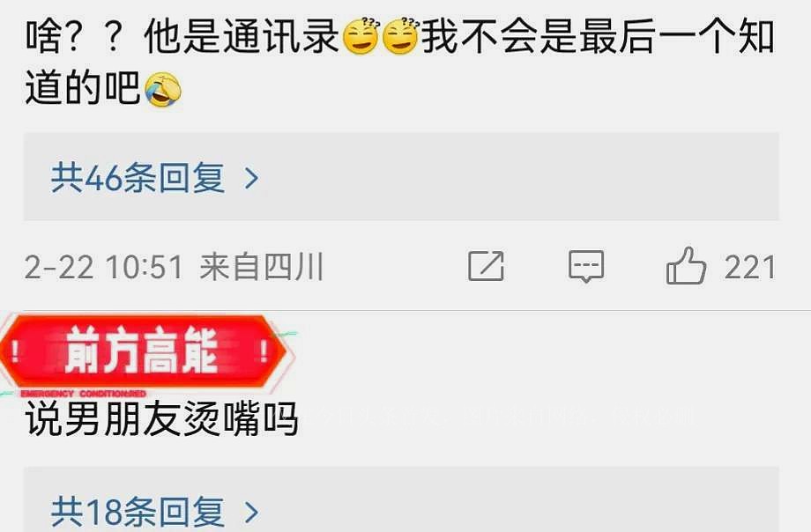Viewport: 811px width, 532px height.
Task: Open the 共46条回复 replies link
Action: [x=138, y=178]
